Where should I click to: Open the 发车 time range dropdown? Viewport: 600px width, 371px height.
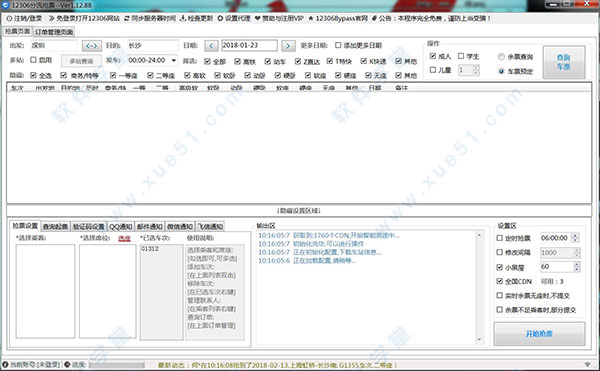pos(174,60)
